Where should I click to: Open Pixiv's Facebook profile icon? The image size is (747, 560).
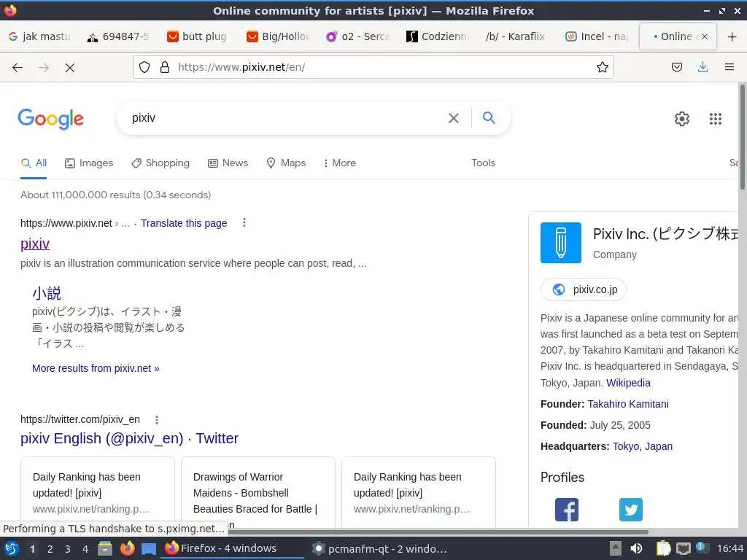coord(566,510)
